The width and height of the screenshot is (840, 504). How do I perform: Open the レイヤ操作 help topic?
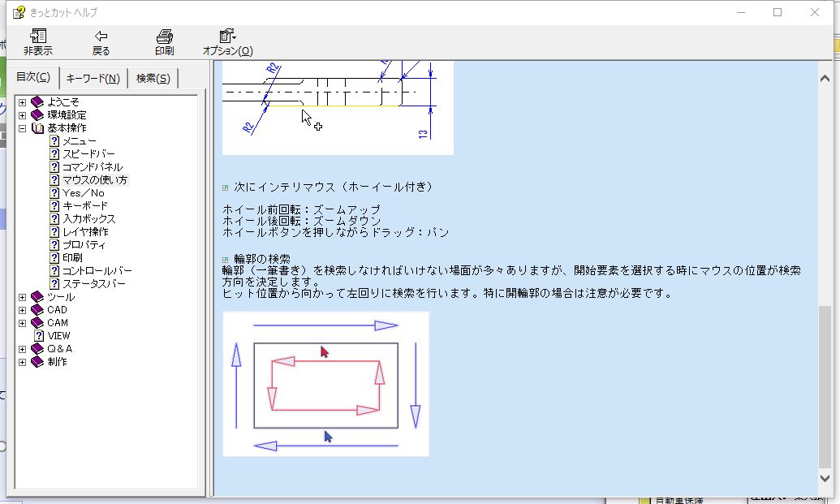86,231
